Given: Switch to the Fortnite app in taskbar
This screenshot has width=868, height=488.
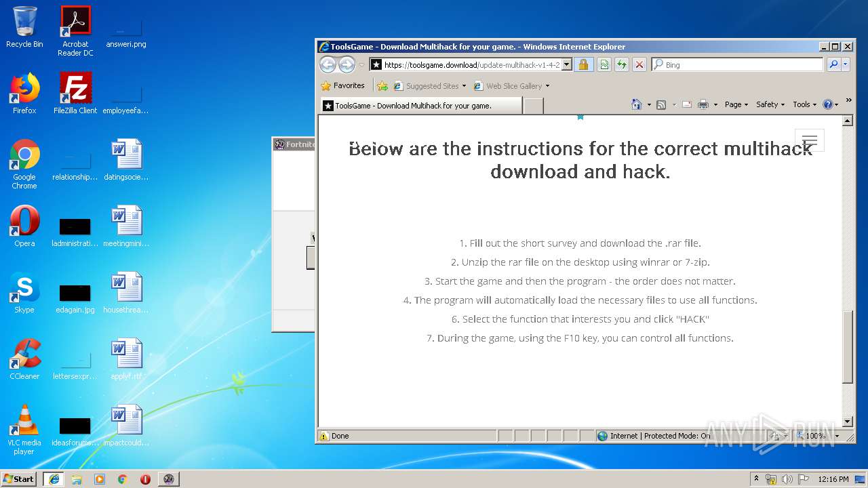Looking at the screenshot, I should tap(169, 479).
